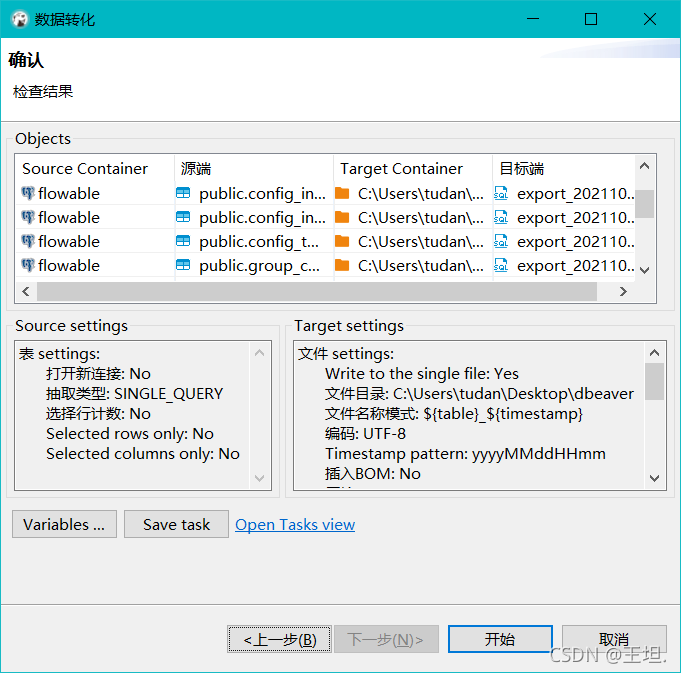Click the PostgreSQL icon in first flowable row

28,193
